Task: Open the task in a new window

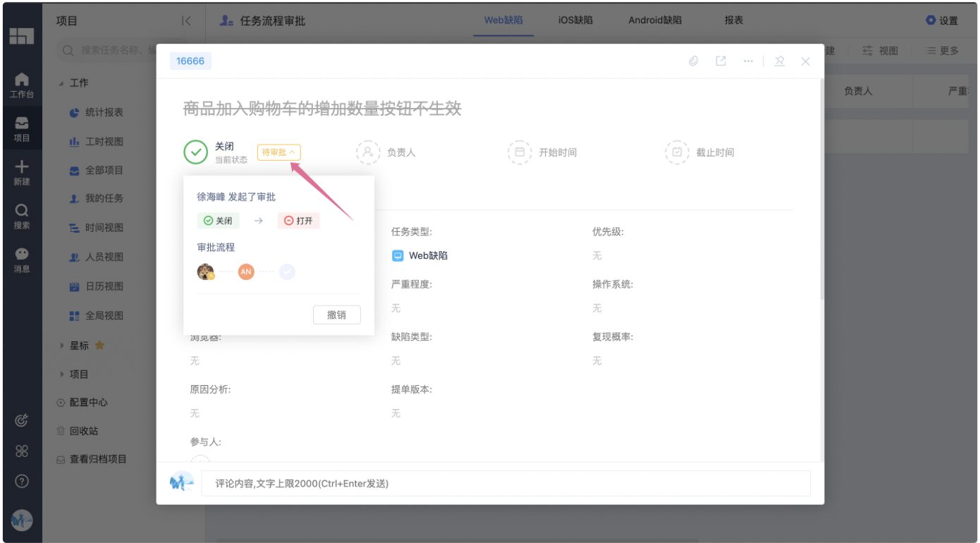Action: 721,61
